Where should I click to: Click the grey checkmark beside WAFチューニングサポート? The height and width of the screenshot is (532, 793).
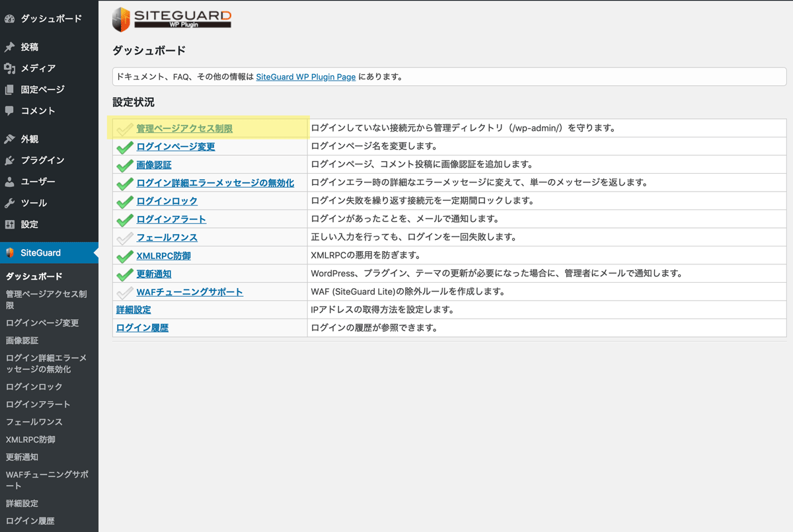tap(124, 291)
